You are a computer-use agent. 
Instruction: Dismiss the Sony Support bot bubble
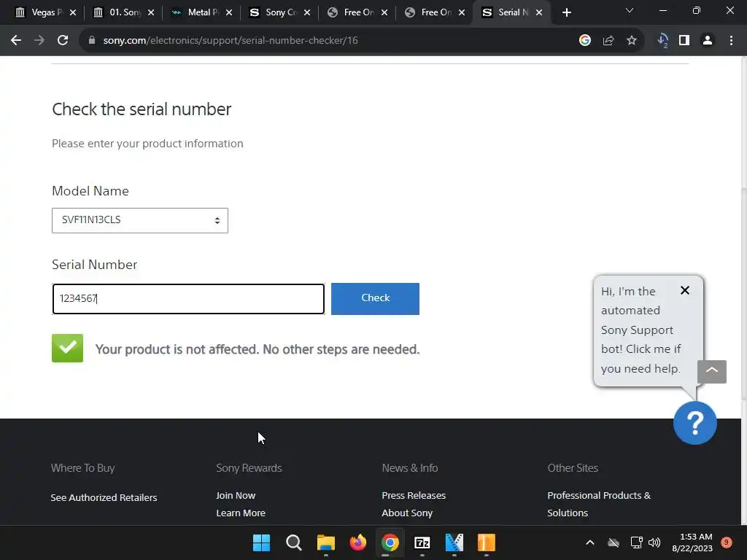tap(685, 290)
